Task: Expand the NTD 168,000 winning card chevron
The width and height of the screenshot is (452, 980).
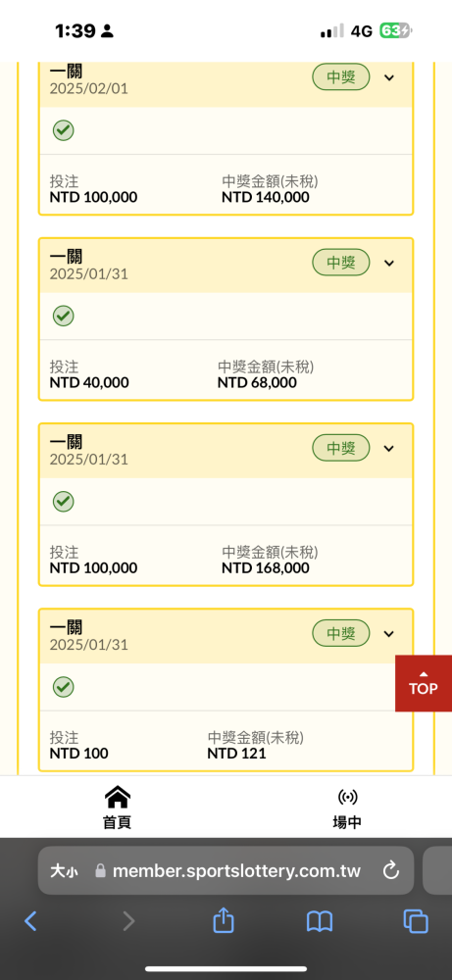Action: click(389, 448)
